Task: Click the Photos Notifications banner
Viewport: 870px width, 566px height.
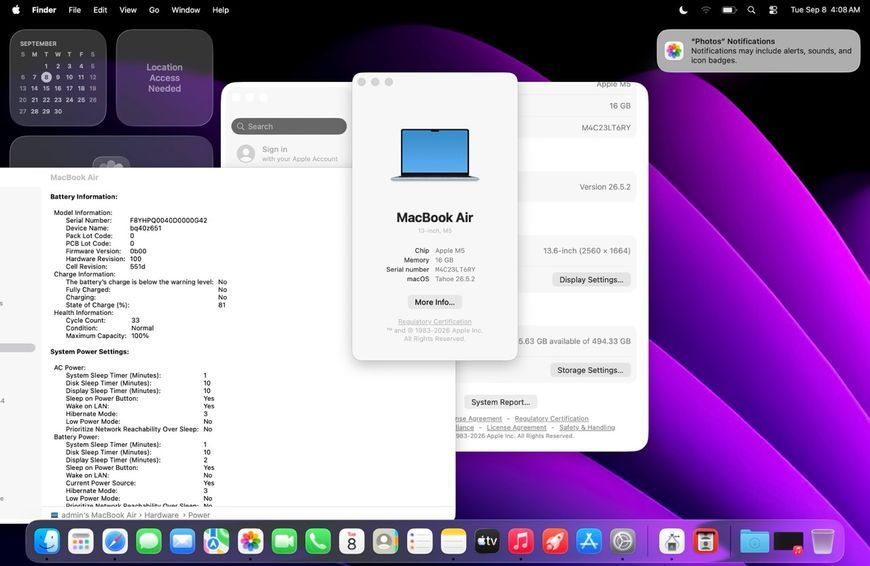Action: point(758,50)
